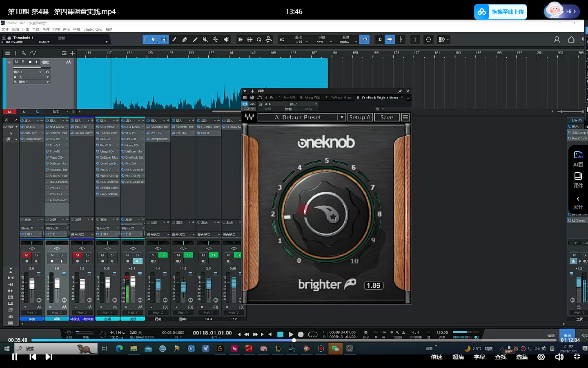588x368 pixels.
Task: Open the Waves preset dropdown arrow
Action: click(x=342, y=117)
